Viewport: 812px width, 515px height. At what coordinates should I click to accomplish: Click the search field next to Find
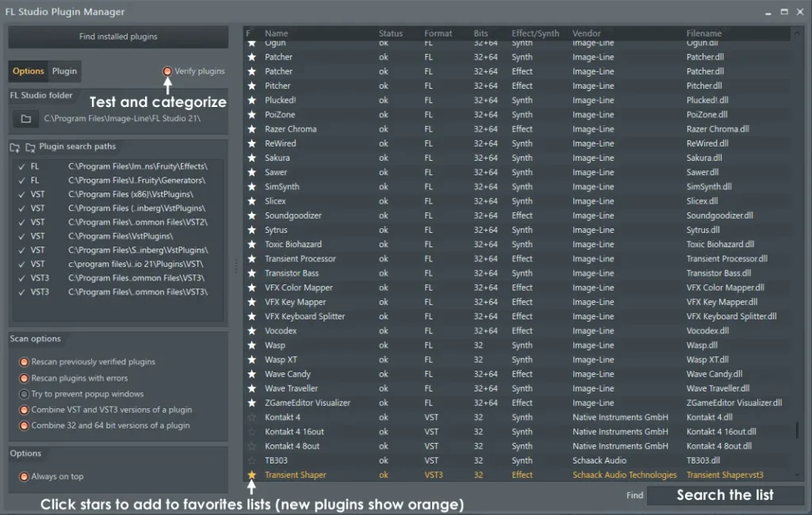pyautogui.click(x=726, y=495)
